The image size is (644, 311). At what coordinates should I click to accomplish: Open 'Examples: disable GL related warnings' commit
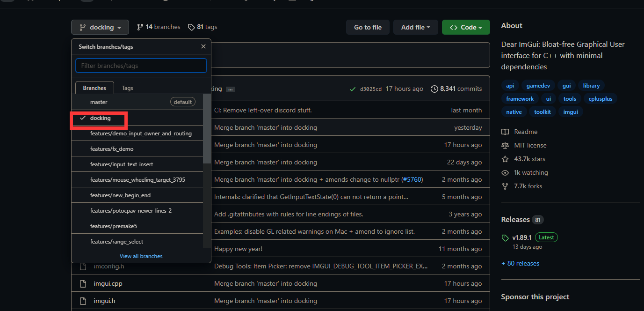[314, 231]
